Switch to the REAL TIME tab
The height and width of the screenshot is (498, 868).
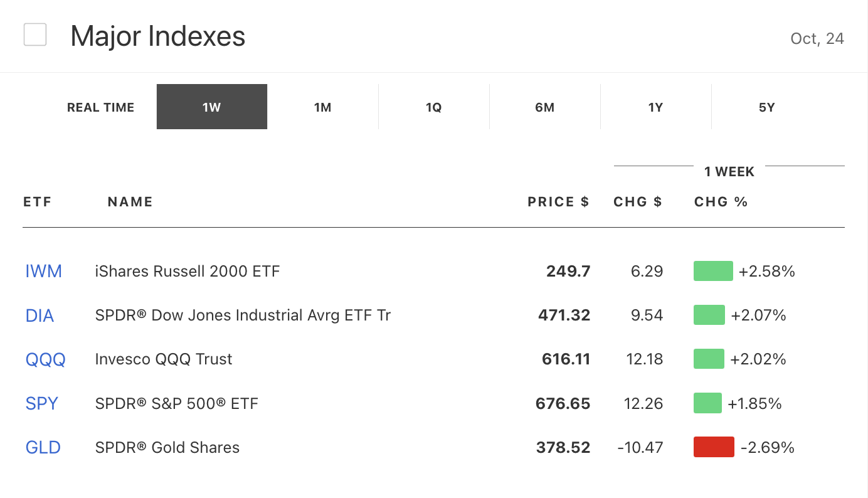point(101,107)
